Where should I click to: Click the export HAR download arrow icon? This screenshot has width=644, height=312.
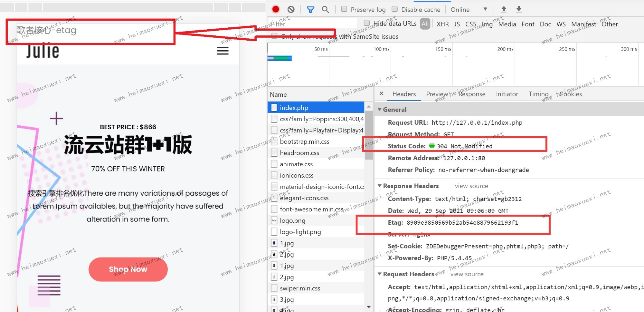click(x=519, y=9)
